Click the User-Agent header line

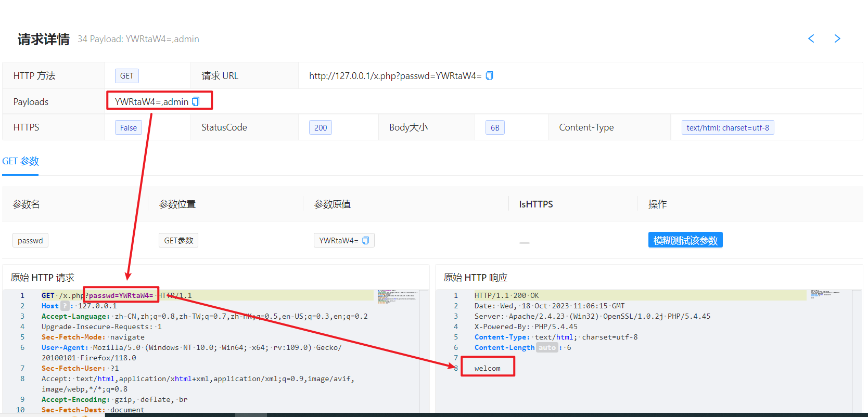point(192,353)
